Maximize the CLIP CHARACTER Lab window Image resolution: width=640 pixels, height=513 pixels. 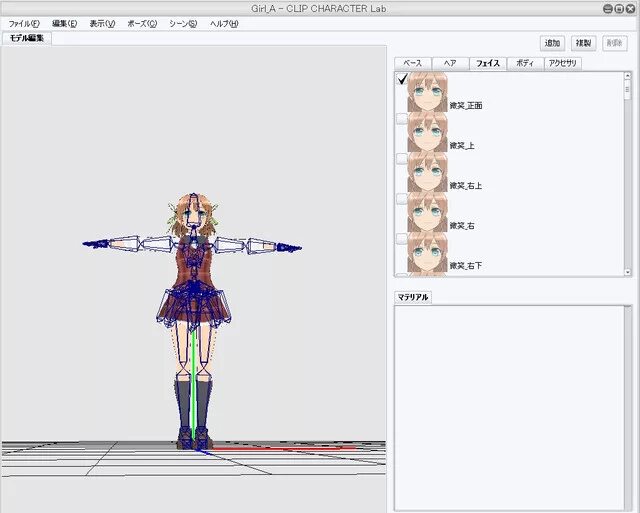pyautogui.click(x=619, y=8)
